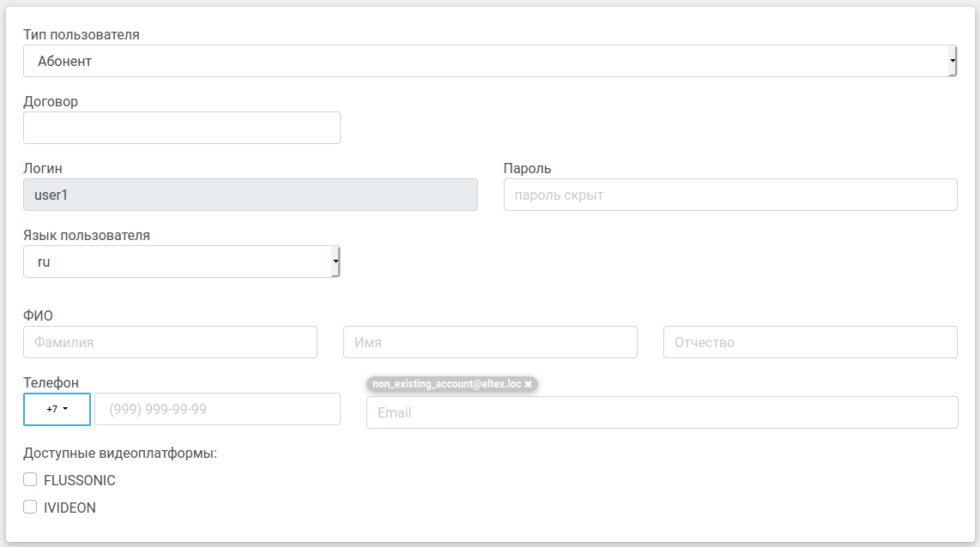
Task: Click the Тип пользователя label
Action: point(82,35)
